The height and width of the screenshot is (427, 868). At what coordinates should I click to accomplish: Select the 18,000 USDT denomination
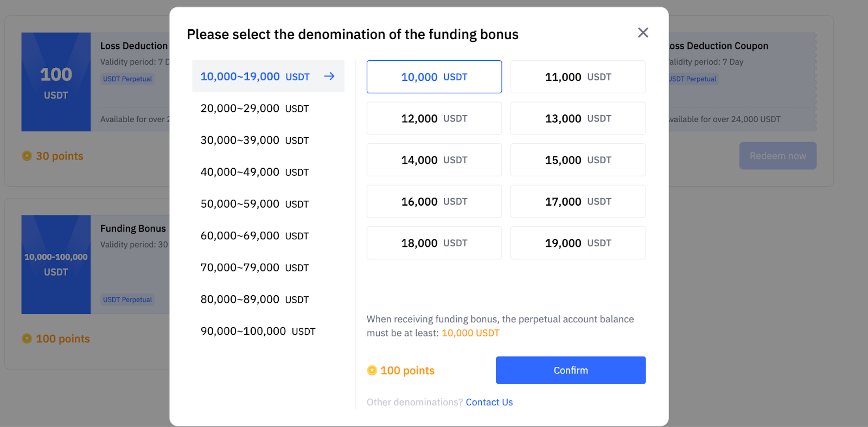point(434,243)
